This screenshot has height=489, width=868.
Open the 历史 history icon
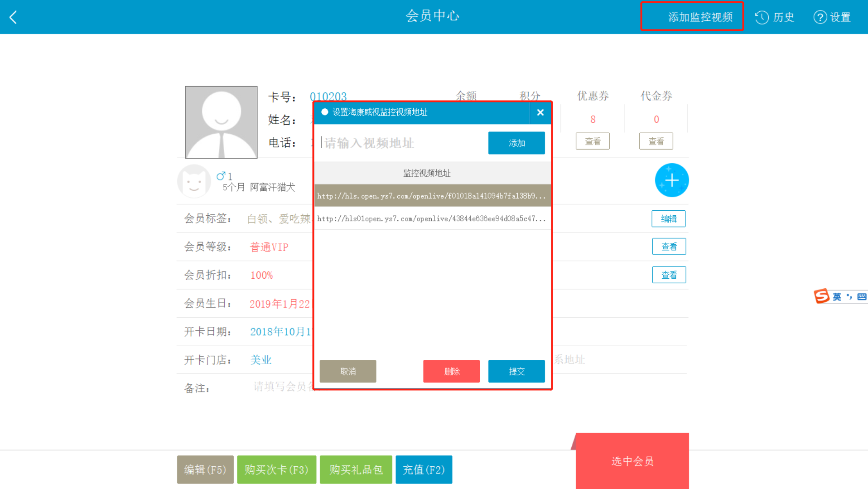point(762,17)
